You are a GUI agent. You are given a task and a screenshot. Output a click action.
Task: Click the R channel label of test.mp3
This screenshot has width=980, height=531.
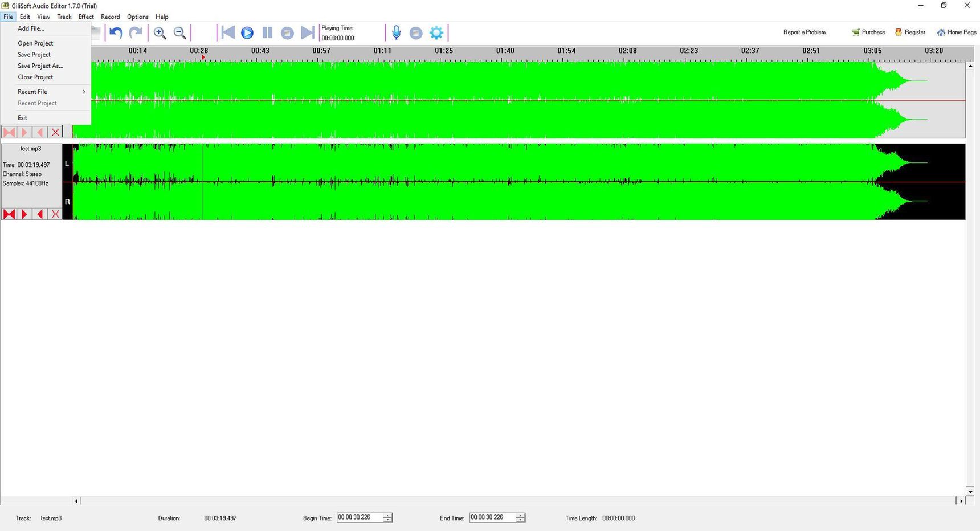67,202
